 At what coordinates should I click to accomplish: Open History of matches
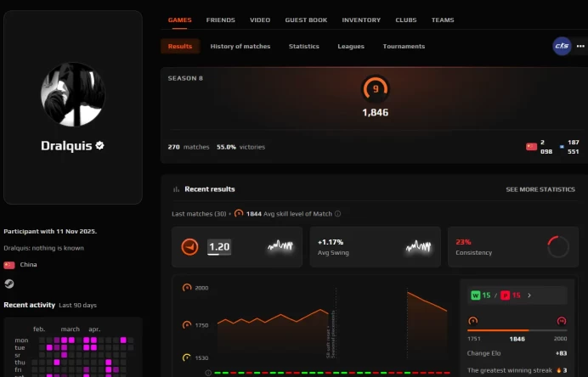click(x=240, y=47)
